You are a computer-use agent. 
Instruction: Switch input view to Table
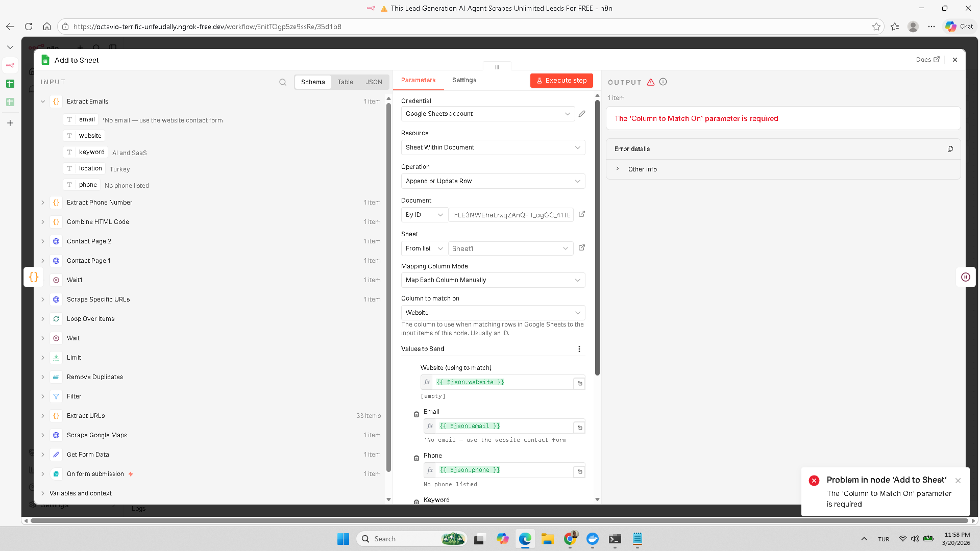[x=345, y=82]
